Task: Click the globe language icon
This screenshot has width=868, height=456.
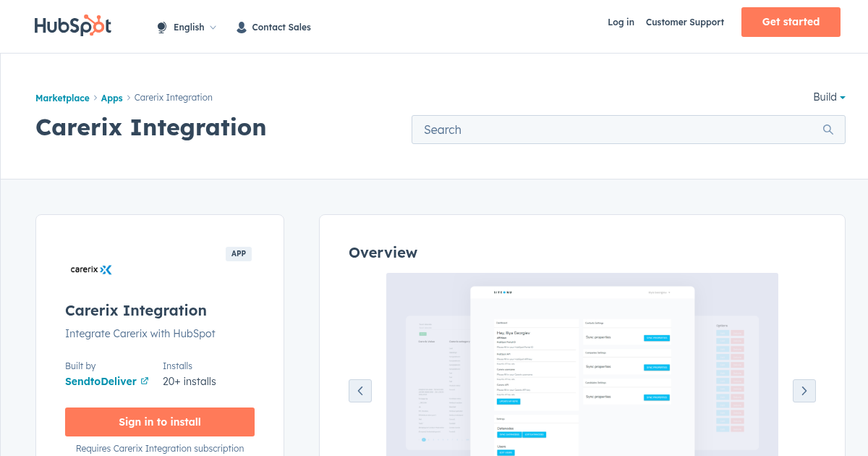Action: [162, 28]
